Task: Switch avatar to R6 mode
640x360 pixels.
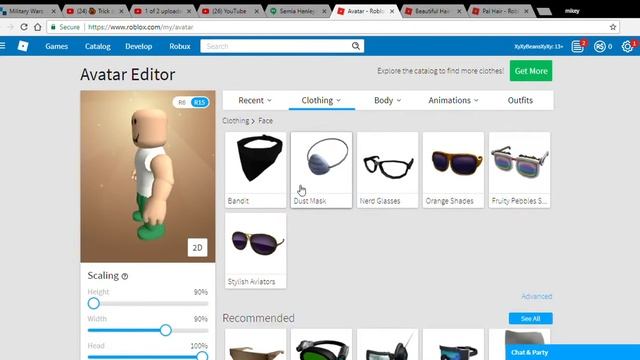Action: click(x=182, y=102)
